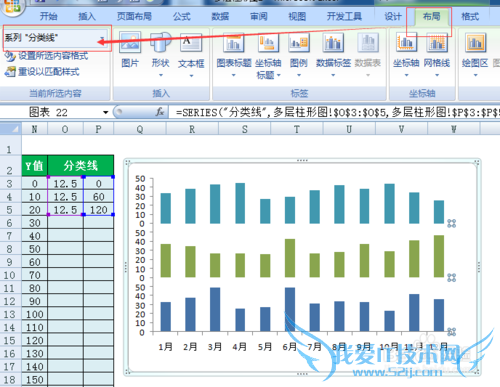Switch to the 数据 Data tab
Screen dimensions: 500x387
(x=220, y=16)
